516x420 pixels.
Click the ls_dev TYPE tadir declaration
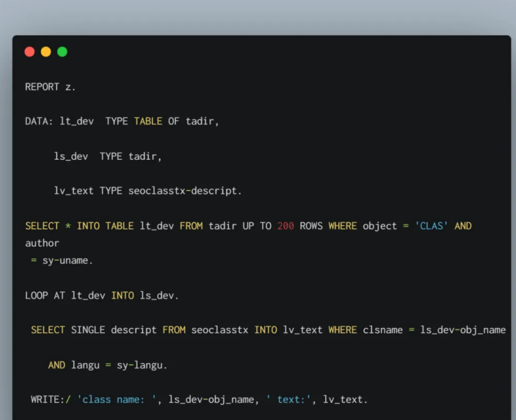[107, 156]
